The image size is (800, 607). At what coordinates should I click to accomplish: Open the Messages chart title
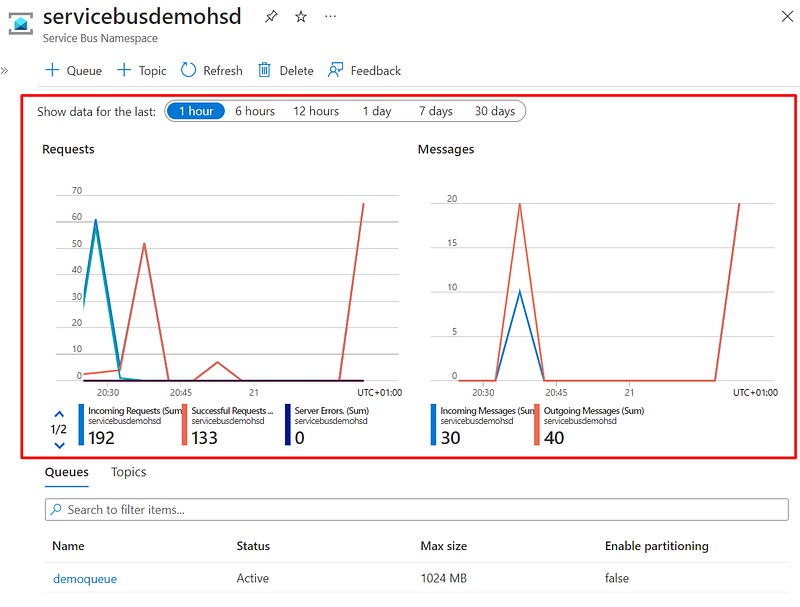[x=446, y=149]
